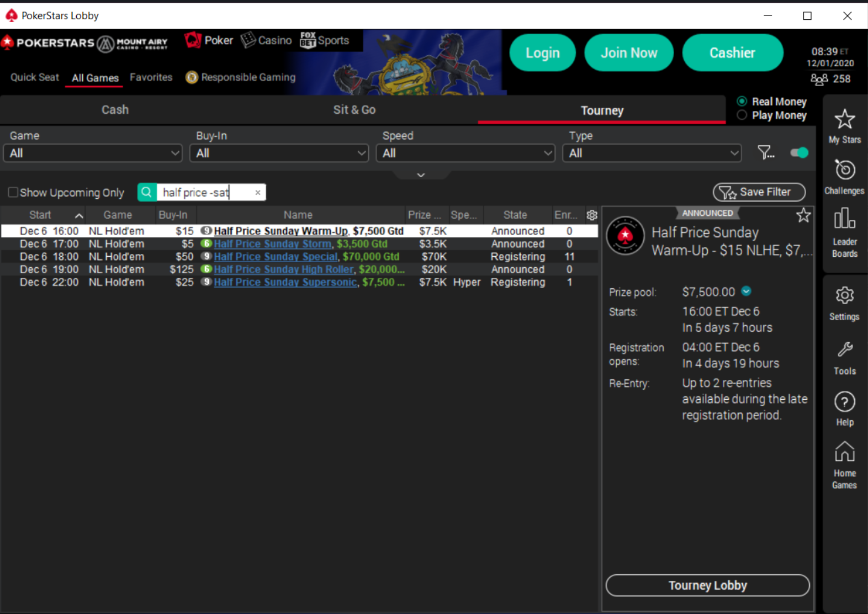Open the Speed filter dropdown
Viewport: 868px width, 614px height.
coord(465,153)
